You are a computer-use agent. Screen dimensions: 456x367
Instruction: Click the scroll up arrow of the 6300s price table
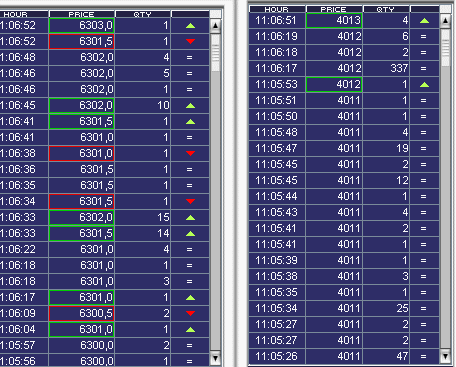[x=215, y=26]
